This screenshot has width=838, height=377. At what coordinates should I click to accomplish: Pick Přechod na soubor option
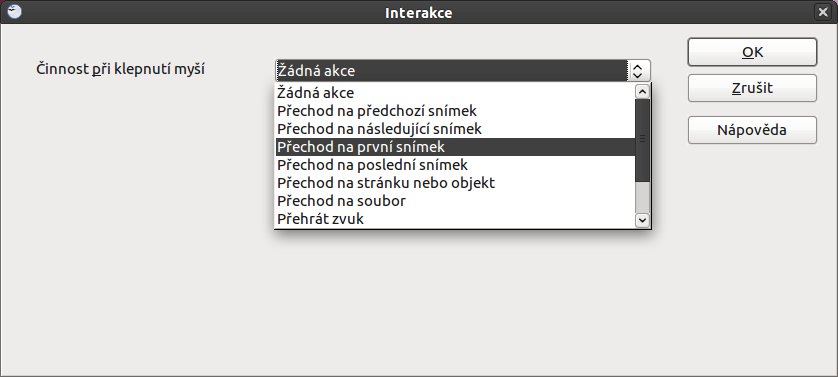pos(455,201)
